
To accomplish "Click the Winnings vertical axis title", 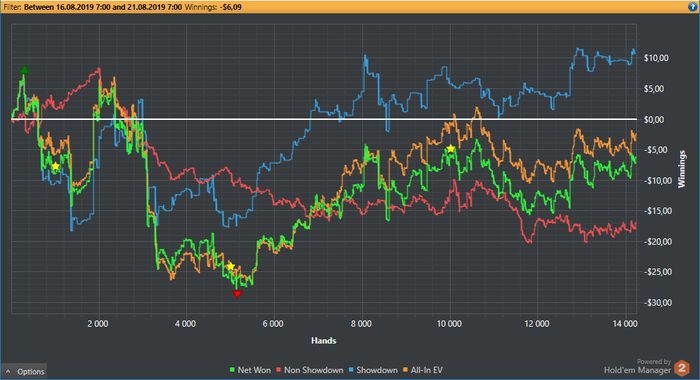I will click(682, 169).
